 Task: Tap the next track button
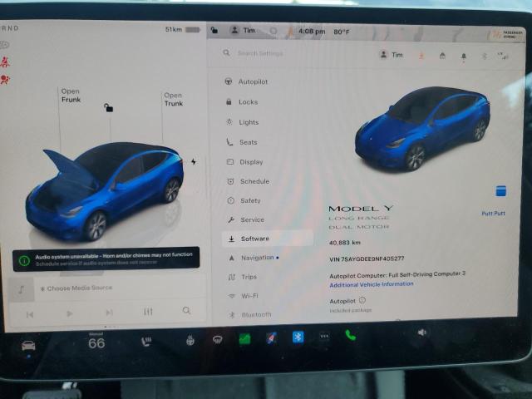109,313
